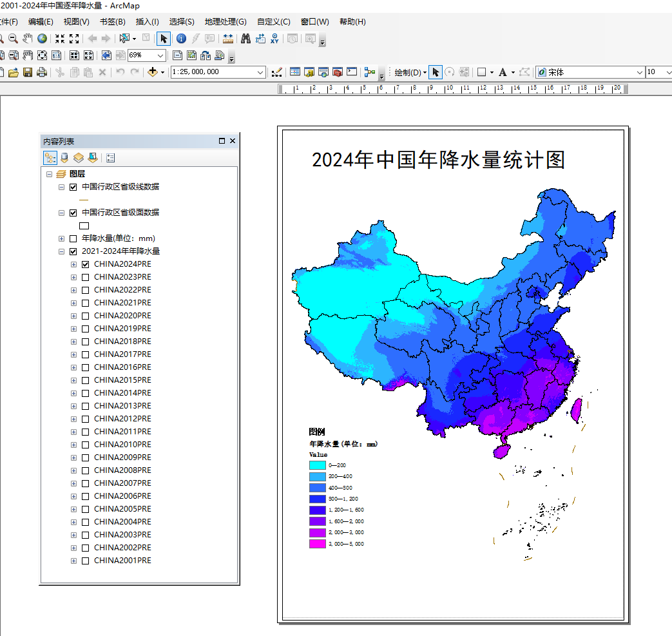
Task: Open the map scale dropdown
Action: [260, 72]
